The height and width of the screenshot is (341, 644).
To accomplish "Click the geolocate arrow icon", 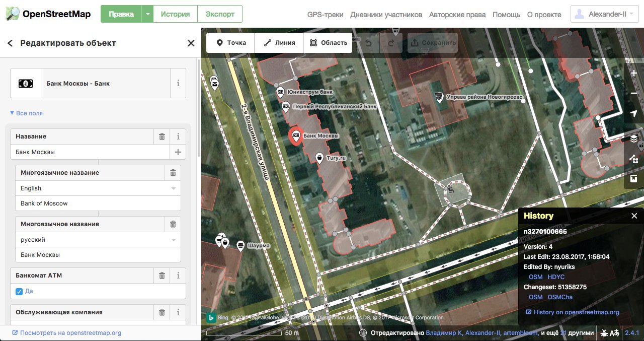I will [634, 114].
